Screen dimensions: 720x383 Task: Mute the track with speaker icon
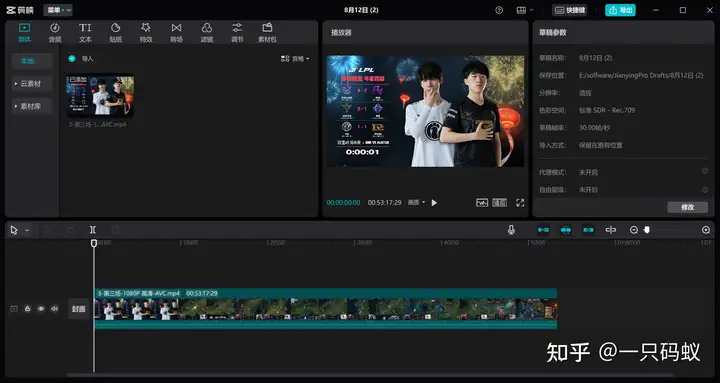pos(54,309)
